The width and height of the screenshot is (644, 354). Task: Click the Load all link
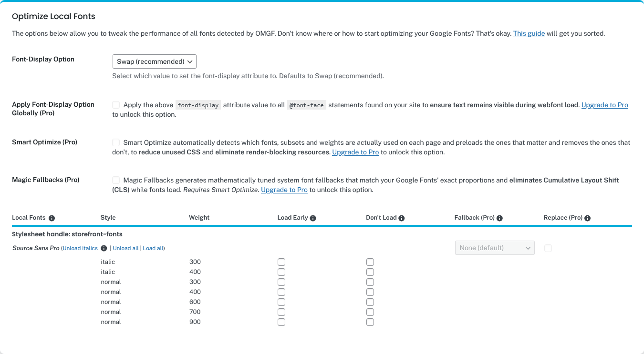(153, 248)
